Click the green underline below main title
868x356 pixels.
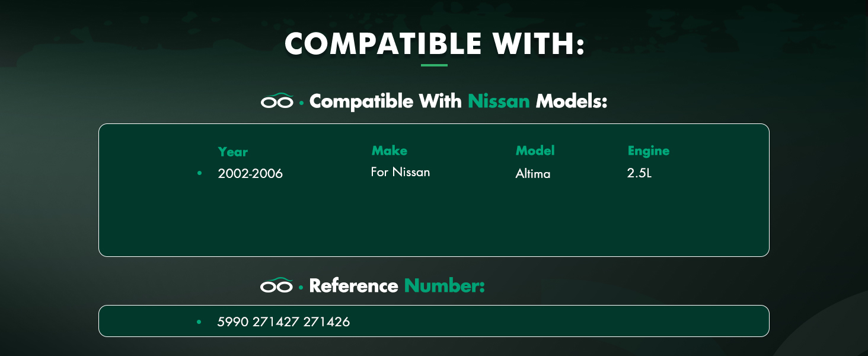(435, 65)
